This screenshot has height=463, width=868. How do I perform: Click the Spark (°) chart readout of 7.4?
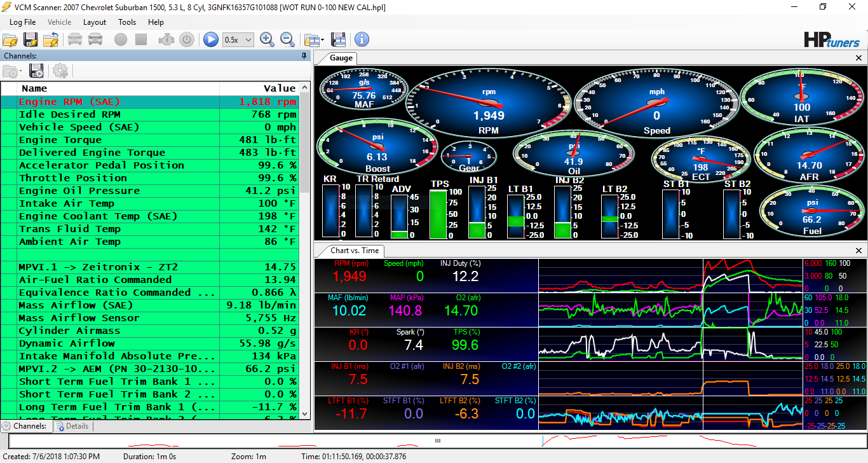pyautogui.click(x=414, y=340)
